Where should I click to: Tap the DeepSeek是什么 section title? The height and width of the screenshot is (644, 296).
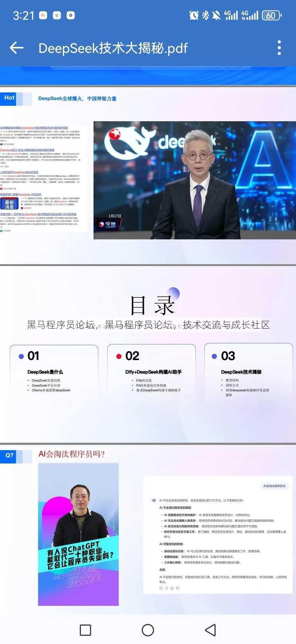point(45,372)
